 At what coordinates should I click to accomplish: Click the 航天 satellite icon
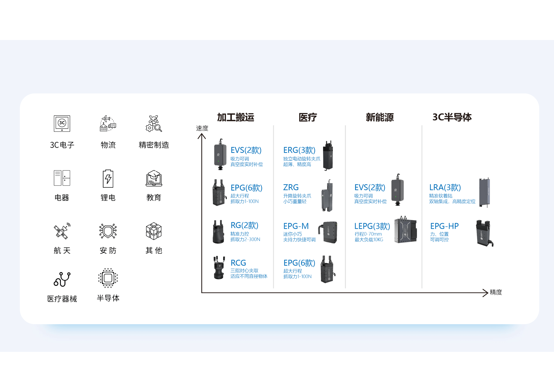coord(62,231)
